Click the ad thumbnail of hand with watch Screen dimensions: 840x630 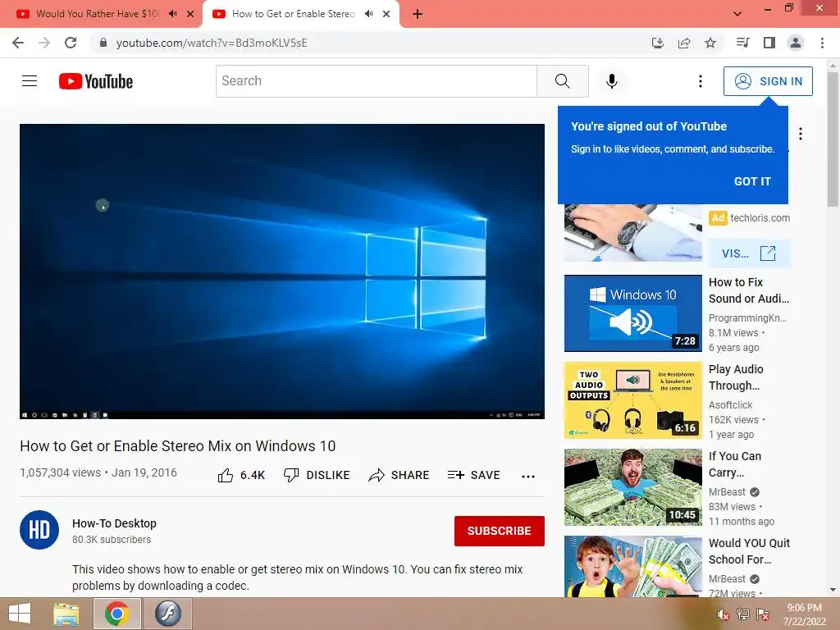pyautogui.click(x=632, y=233)
